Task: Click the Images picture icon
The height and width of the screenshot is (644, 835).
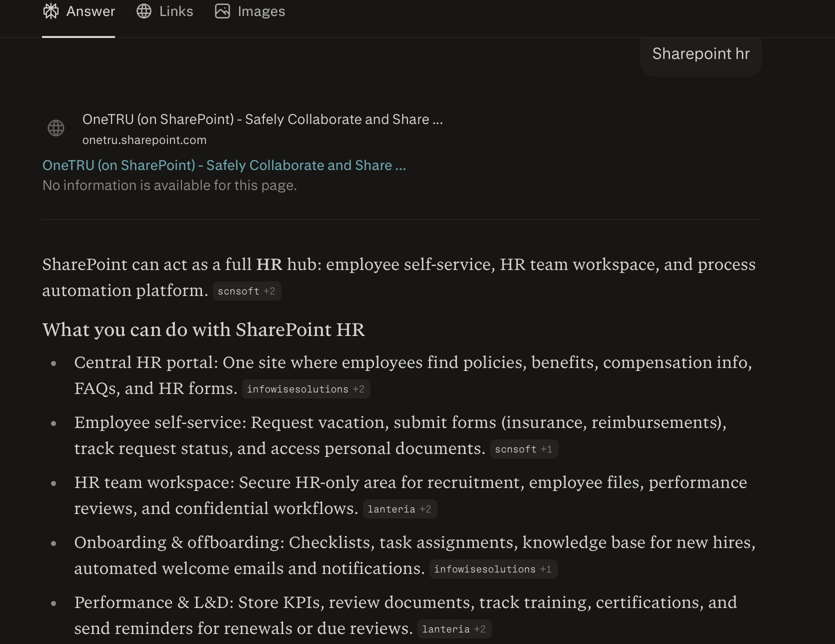Action: [222, 11]
